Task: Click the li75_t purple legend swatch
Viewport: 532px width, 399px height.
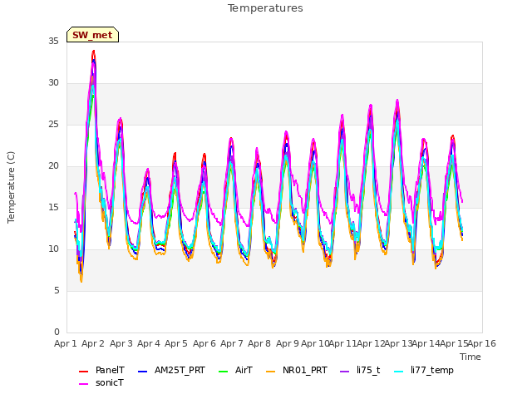Action: [344, 372]
